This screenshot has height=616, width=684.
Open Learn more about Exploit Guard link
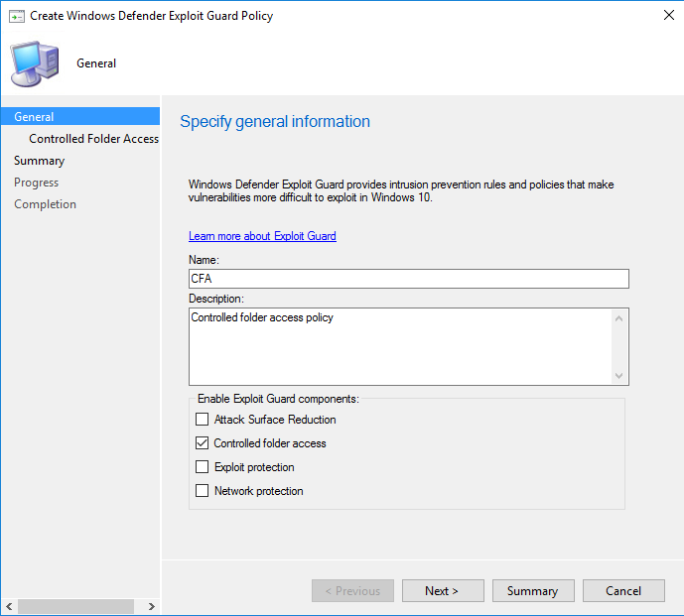pos(262,236)
